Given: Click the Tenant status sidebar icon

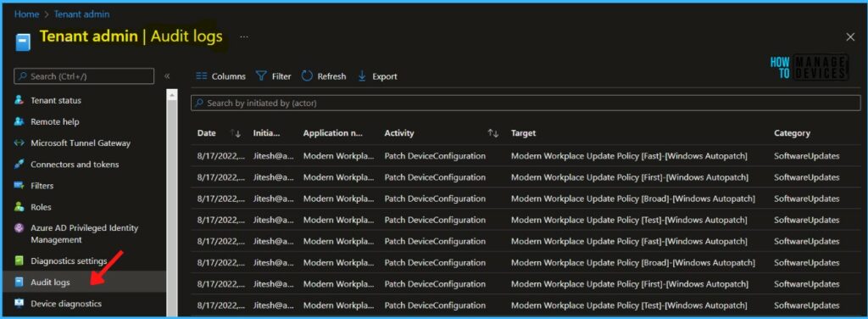Looking at the screenshot, I should click(x=19, y=101).
